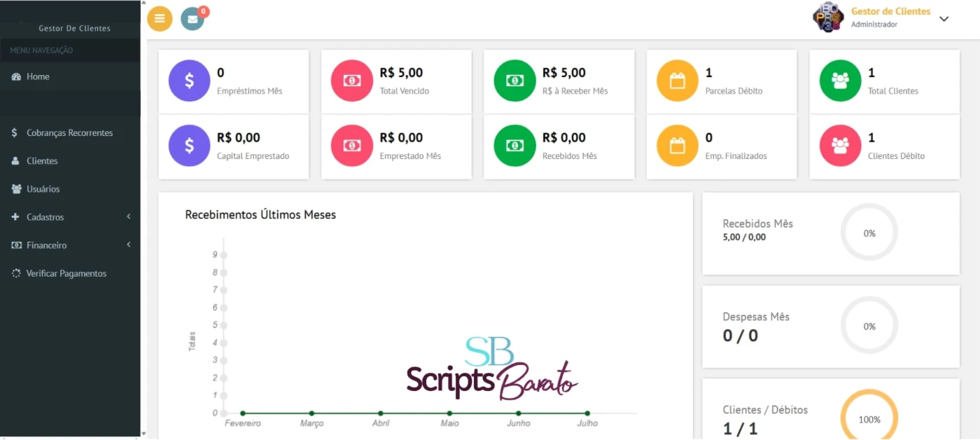The image size is (980, 440).
Task: Click the sidebar scrollbar down arrow
Action: pyautogui.click(x=143, y=434)
